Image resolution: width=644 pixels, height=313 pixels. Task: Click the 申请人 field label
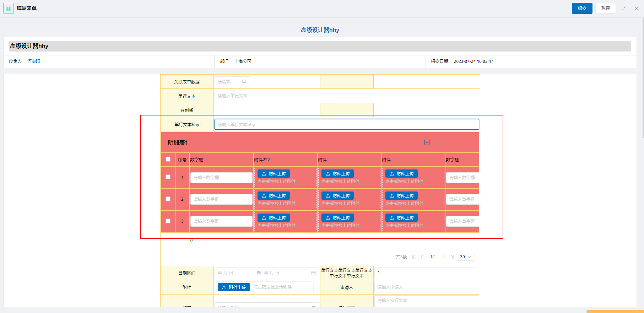pyautogui.click(x=347, y=287)
